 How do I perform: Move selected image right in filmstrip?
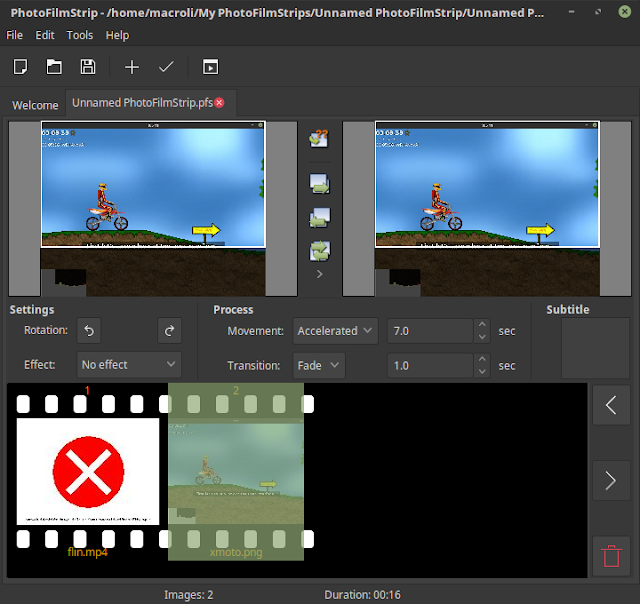pos(611,480)
